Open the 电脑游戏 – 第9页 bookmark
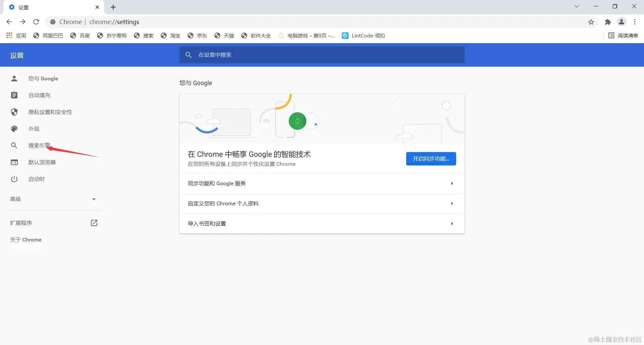The height and width of the screenshot is (345, 644). 306,36
